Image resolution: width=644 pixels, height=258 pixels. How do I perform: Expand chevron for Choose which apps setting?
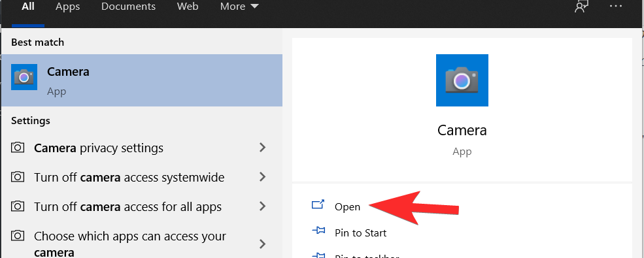(x=263, y=244)
